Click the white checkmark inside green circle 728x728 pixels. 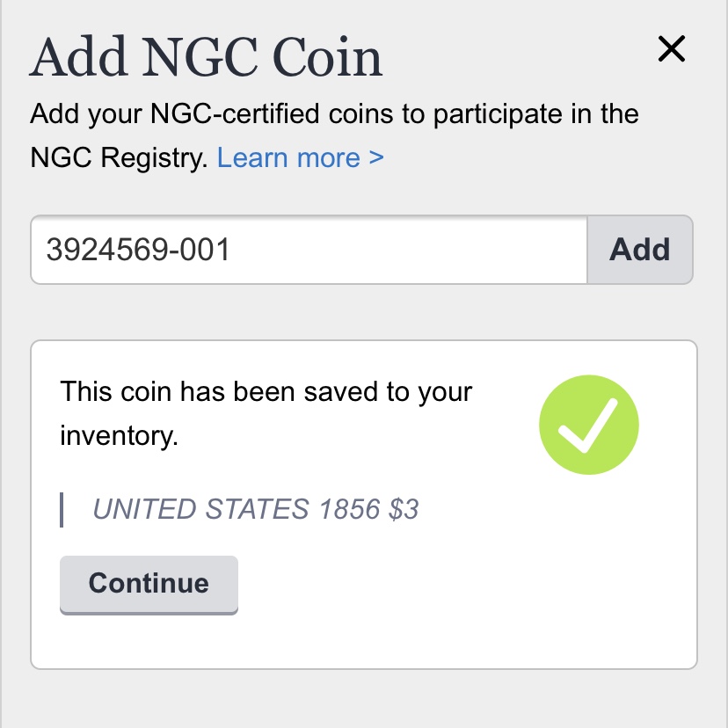tap(588, 425)
